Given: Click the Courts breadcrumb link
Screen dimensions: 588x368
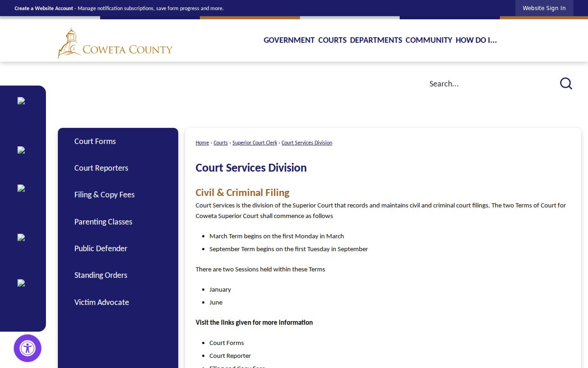Looking at the screenshot, I should coord(220,143).
